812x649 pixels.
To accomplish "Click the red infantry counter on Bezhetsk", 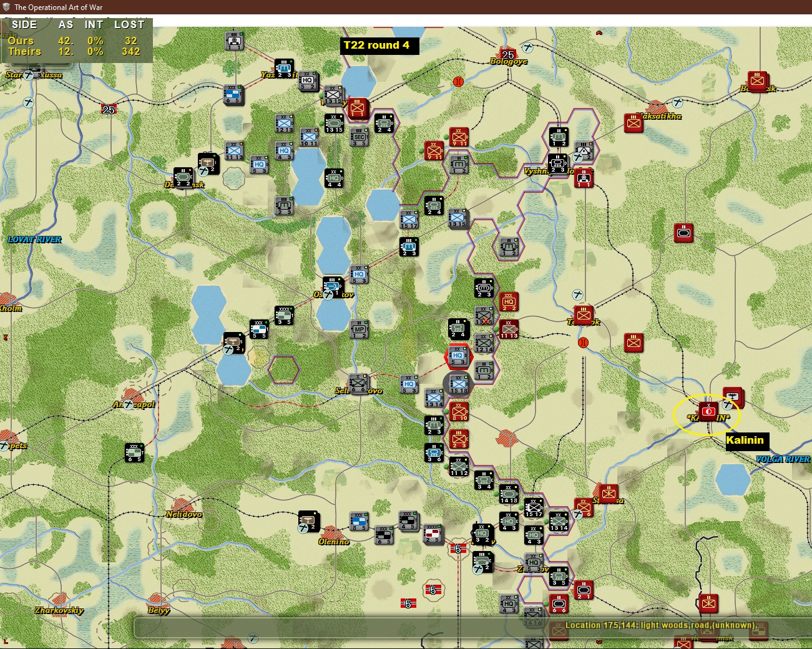I will click(x=758, y=81).
